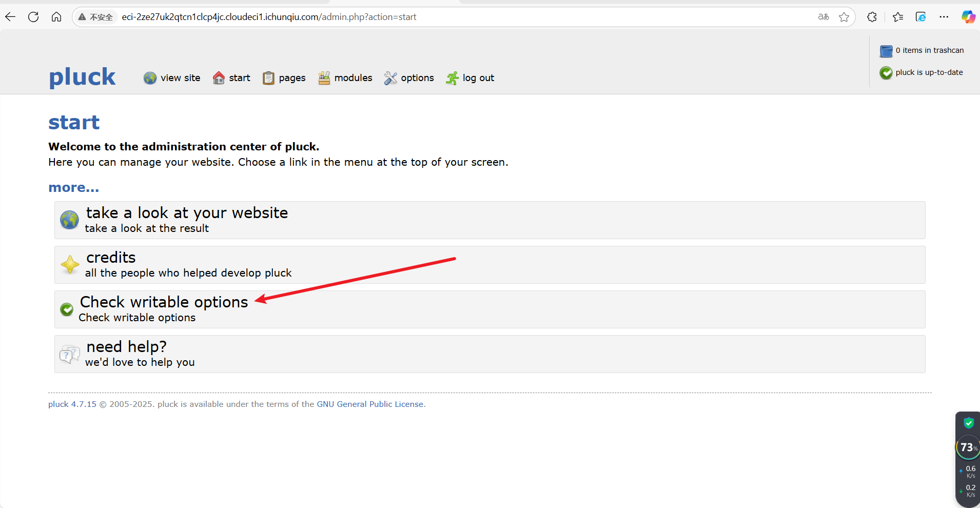Image resolution: width=980 pixels, height=508 pixels.
Task: Click 'we'd love to help you' text
Action: point(140,362)
